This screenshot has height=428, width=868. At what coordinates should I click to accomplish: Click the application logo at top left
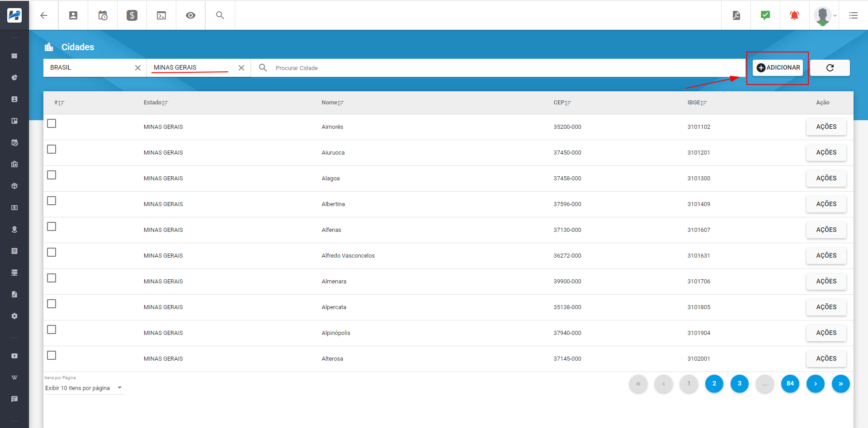coord(14,15)
